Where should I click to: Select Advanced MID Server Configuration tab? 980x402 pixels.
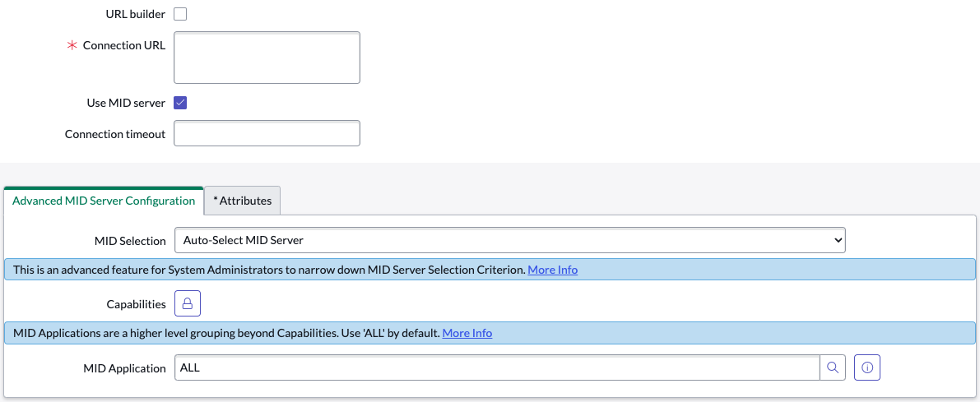(x=104, y=201)
